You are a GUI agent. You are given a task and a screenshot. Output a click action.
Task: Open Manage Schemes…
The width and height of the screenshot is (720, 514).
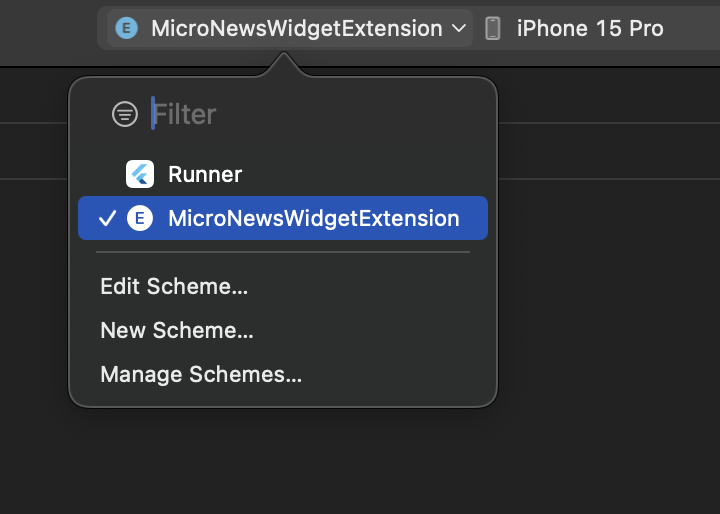tap(201, 375)
